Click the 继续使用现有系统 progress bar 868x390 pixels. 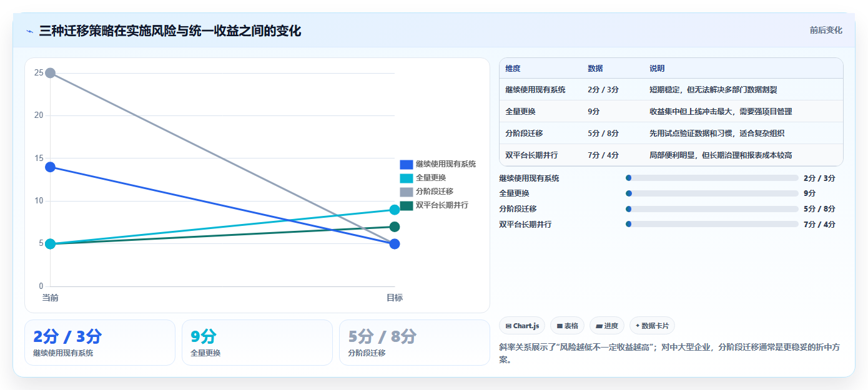coord(712,178)
